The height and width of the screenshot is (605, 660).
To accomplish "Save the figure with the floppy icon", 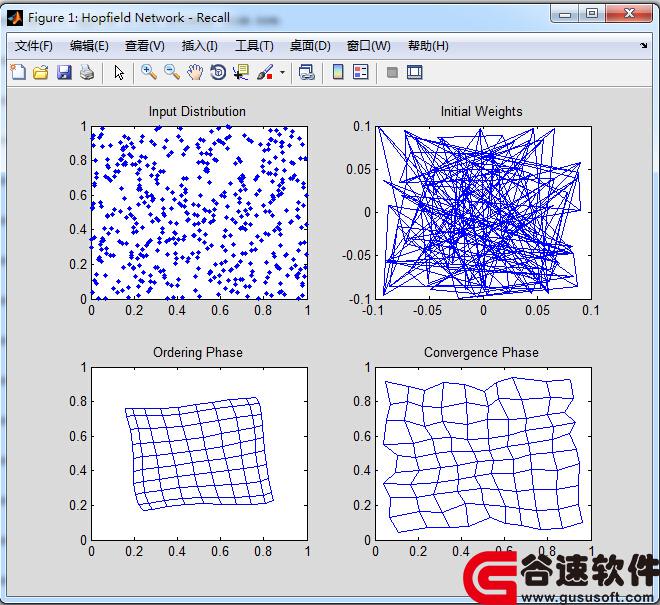I will pos(64,72).
